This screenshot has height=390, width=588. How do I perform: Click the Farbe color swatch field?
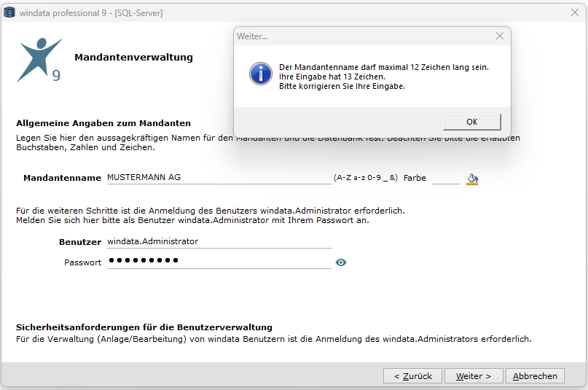tap(446, 178)
